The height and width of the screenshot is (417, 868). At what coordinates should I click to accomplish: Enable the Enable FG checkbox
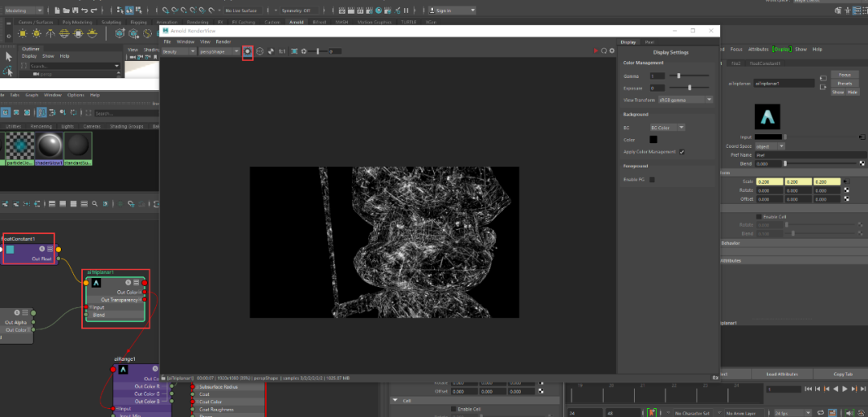pyautogui.click(x=652, y=179)
